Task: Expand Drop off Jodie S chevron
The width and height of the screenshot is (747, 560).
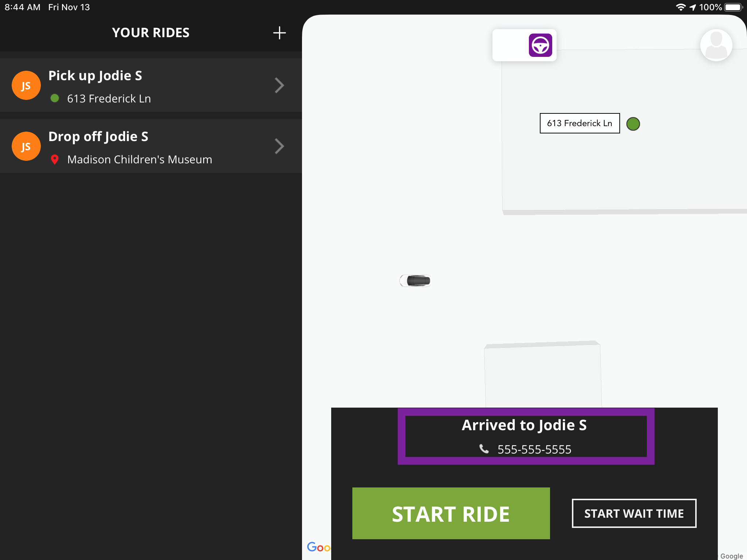Action: (x=279, y=147)
